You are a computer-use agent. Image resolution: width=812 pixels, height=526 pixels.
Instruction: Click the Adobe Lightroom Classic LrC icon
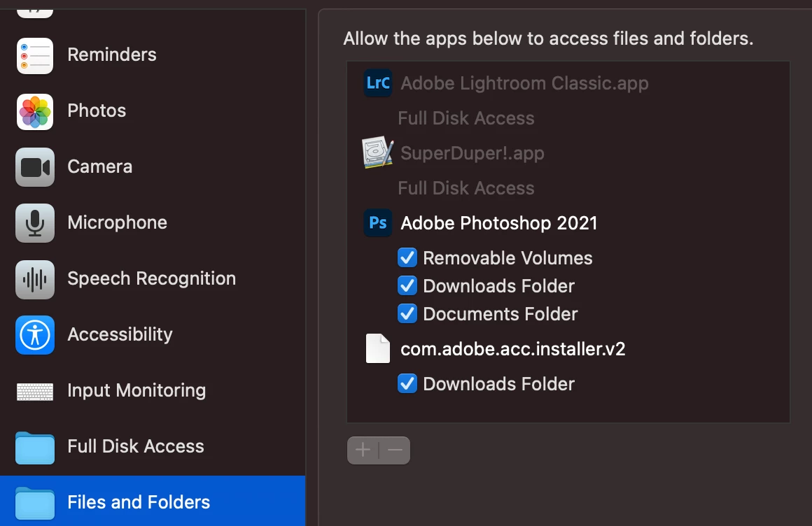[x=377, y=83]
